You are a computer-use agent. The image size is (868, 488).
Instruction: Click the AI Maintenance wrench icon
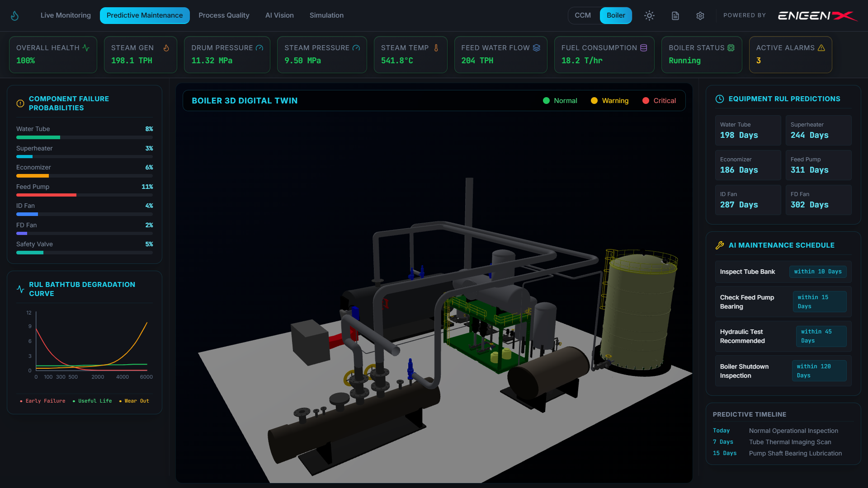tap(720, 245)
